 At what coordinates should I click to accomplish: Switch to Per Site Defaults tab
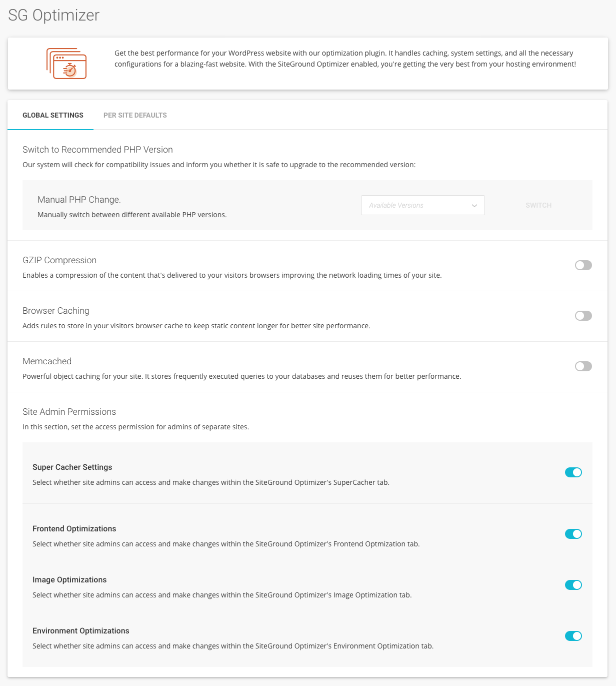(x=135, y=115)
